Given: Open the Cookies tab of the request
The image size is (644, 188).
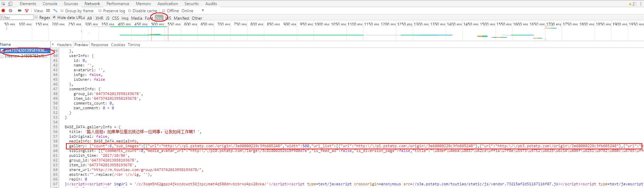Looking at the screenshot, I should coord(118,45).
